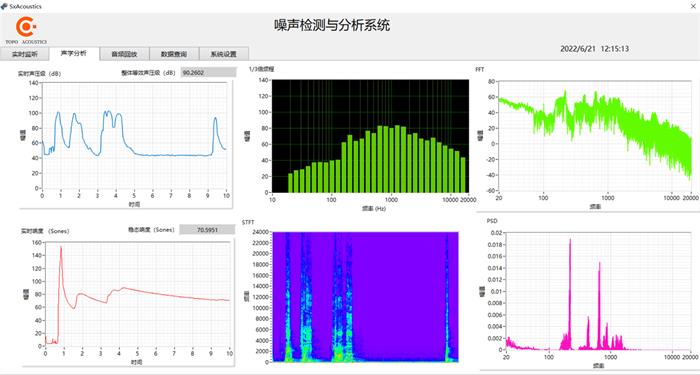Click the 整体等效声压级 (dB) label

coord(148,73)
